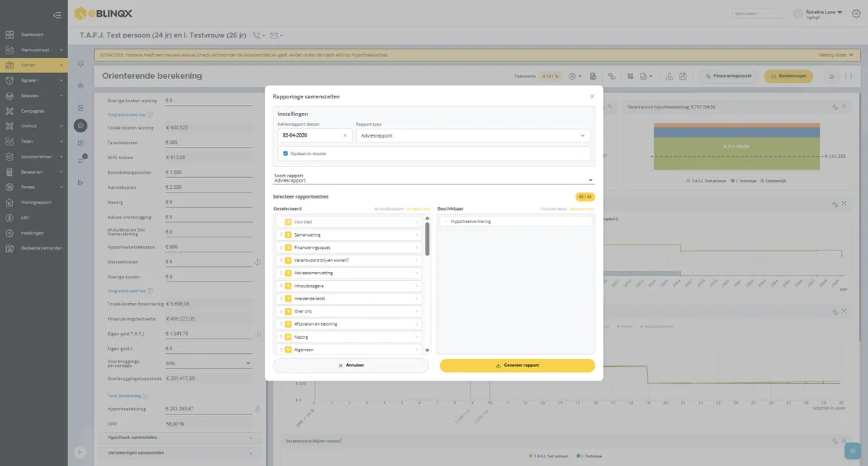
Task: Remove Over ons from selected sections
Action: click(x=417, y=311)
